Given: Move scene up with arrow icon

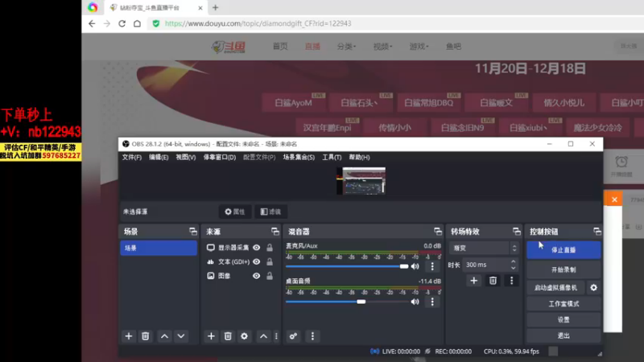Looking at the screenshot, I should point(164,336).
